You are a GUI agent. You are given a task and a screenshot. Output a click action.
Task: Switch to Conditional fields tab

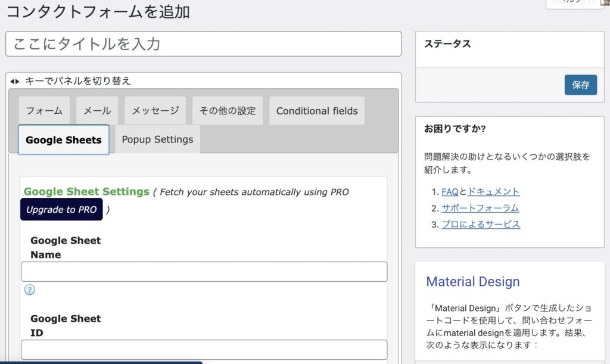tap(317, 111)
